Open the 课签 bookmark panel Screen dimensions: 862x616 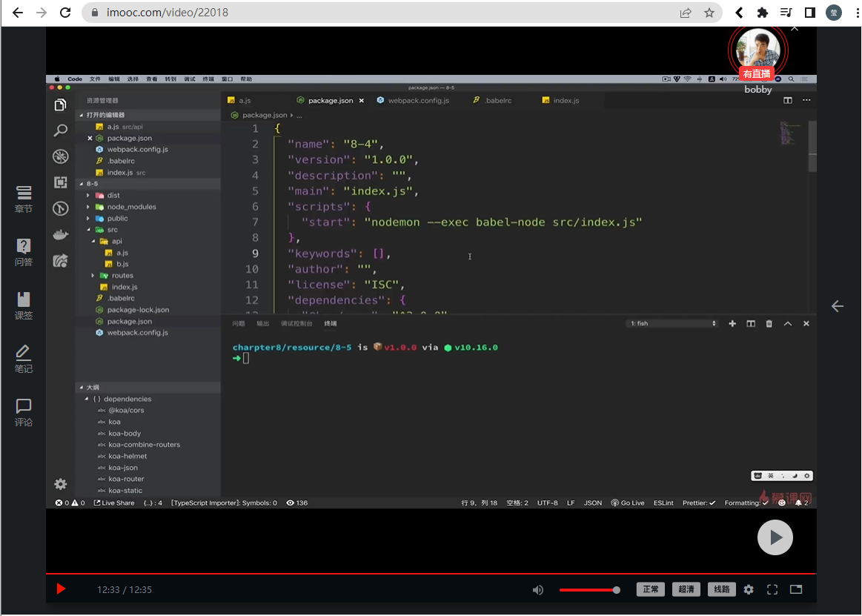(x=24, y=305)
